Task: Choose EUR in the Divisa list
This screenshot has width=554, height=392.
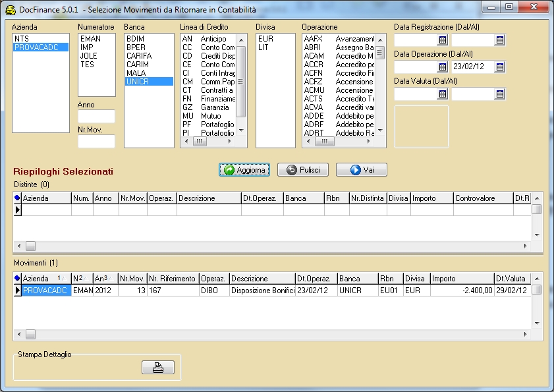Action: coord(265,39)
